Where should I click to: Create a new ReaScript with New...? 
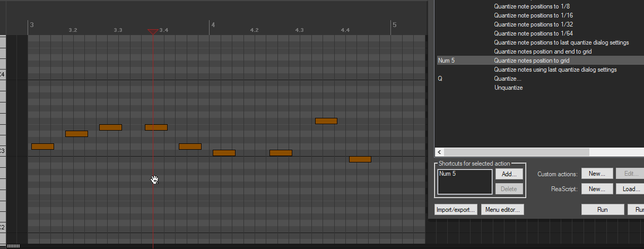[x=597, y=188]
